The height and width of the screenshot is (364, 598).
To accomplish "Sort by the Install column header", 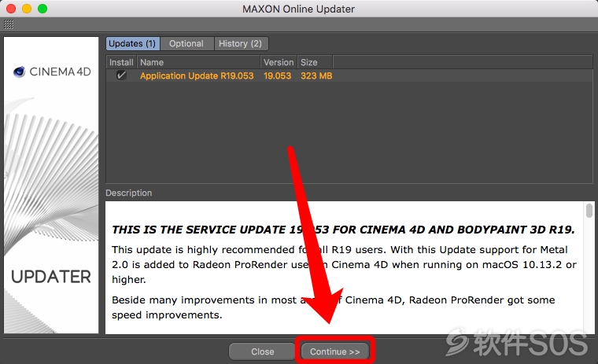I will click(121, 62).
